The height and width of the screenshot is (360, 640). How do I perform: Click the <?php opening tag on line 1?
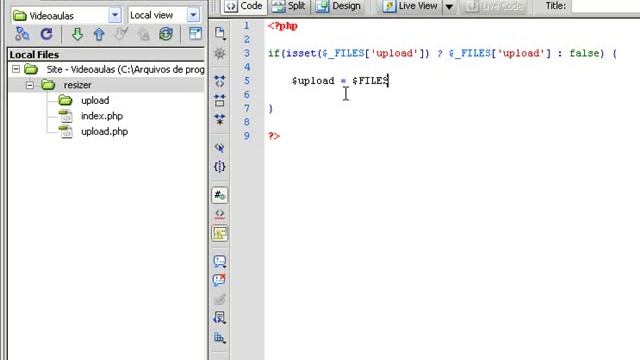[x=283, y=26]
